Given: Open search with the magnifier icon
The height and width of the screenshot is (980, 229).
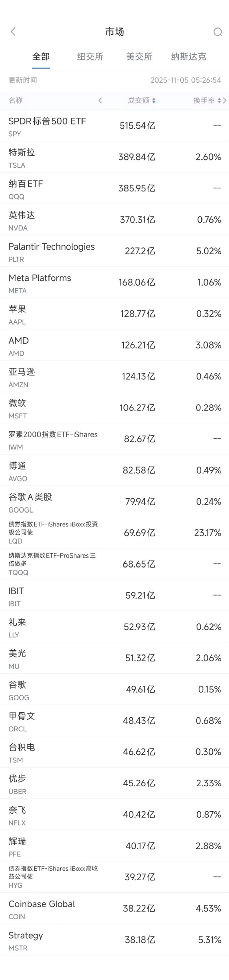Looking at the screenshot, I should pyautogui.click(x=217, y=31).
